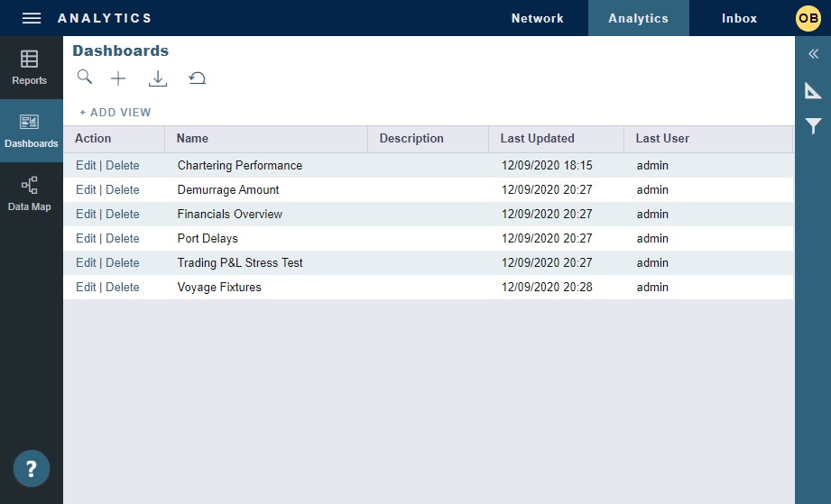Switch to the Network tab
This screenshot has height=504, width=831.
(537, 18)
